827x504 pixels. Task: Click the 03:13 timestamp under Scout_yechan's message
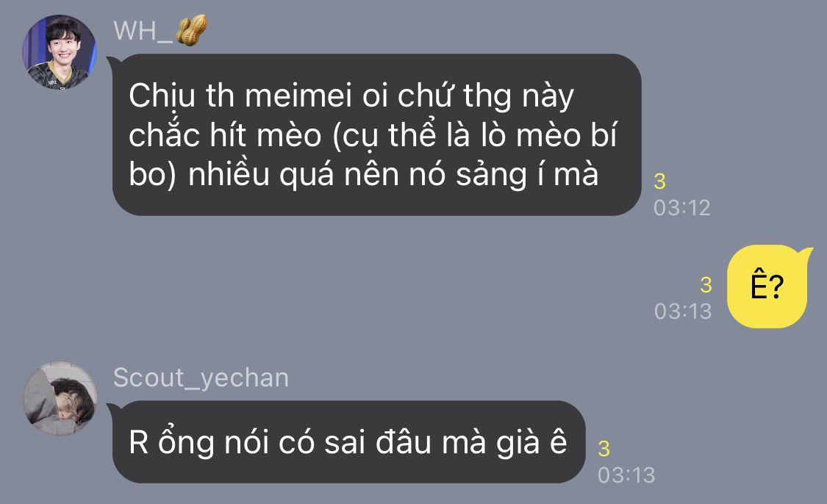tap(626, 475)
